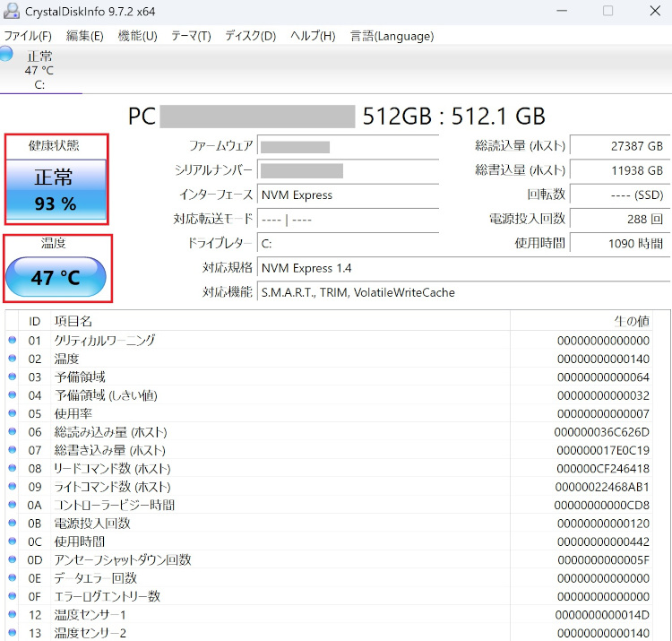Click raw value 0000022468AB1
Screen dimensions: 672x641
602,487
